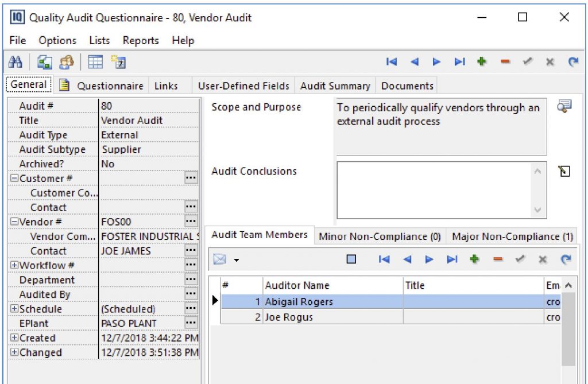Click the green plus insert record icon in top toolbar
Screen dimensions: 588x384
(x=482, y=62)
